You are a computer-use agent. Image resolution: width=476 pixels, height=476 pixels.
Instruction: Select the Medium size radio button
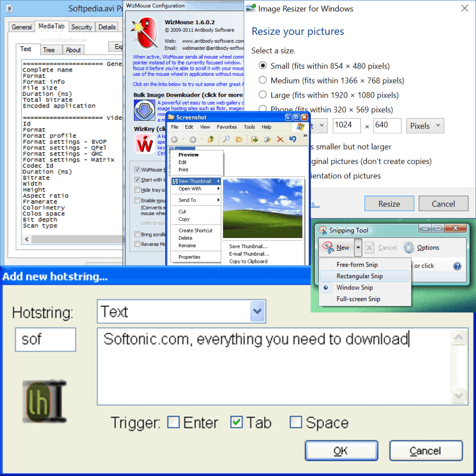pyautogui.click(x=263, y=80)
